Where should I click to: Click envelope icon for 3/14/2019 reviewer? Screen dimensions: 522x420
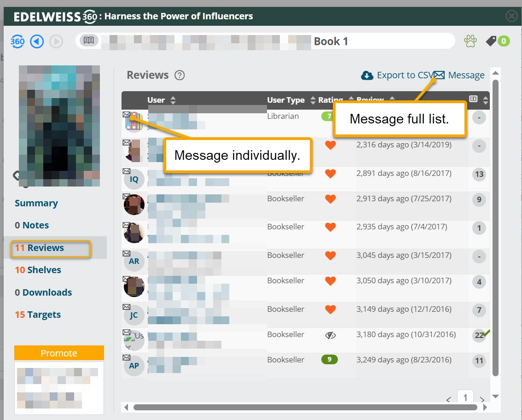click(x=126, y=143)
